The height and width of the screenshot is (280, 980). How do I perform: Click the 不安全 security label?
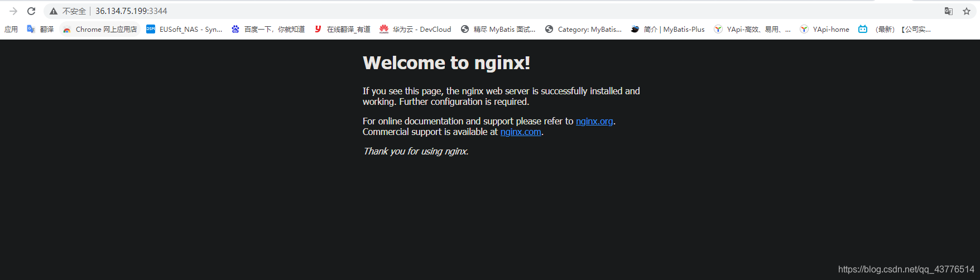click(x=74, y=11)
